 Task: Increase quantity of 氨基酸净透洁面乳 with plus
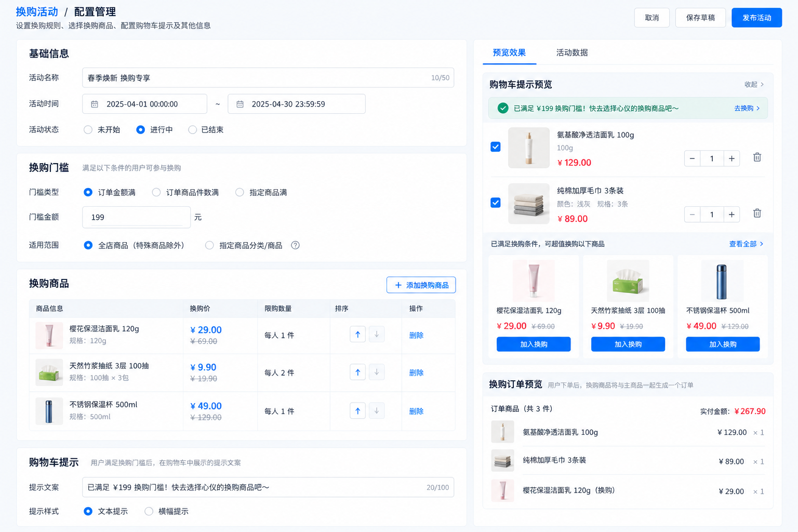[x=731, y=158]
